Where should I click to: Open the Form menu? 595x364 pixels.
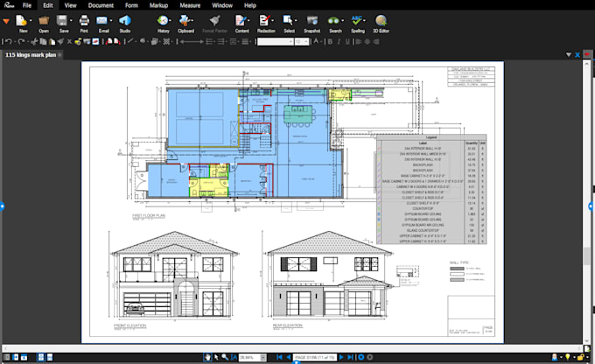pos(131,5)
